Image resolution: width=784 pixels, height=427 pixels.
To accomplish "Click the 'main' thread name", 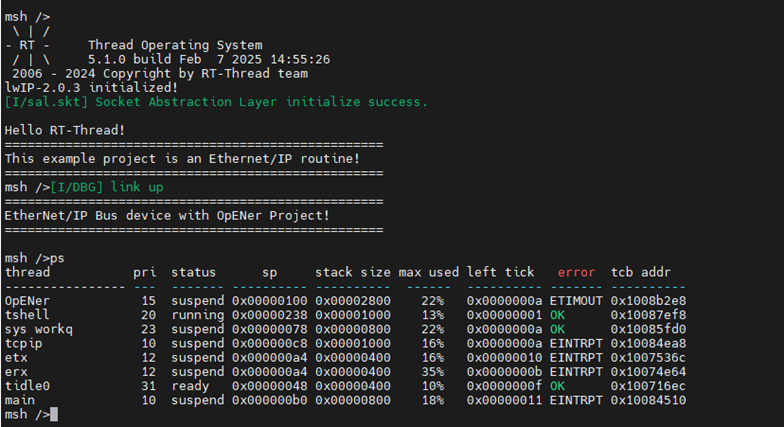I will coord(20,400).
